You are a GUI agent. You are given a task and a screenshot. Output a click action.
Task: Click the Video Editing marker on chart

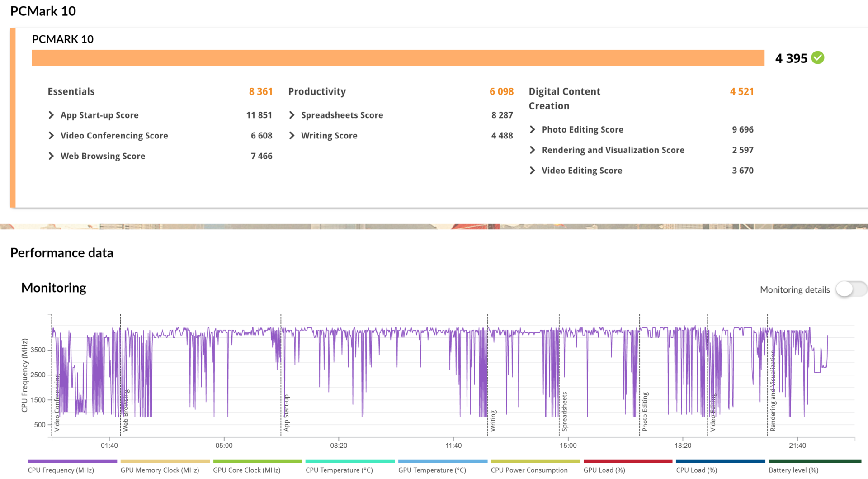pos(713,412)
